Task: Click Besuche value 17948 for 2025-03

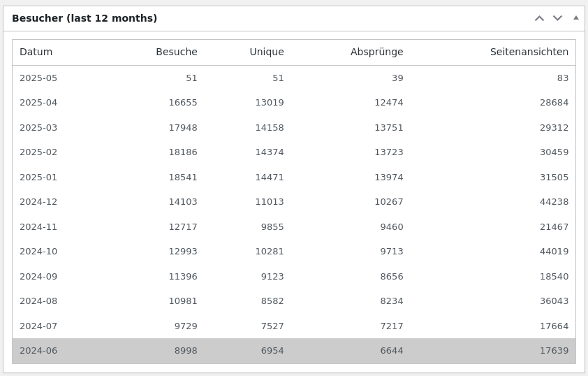Action: pos(183,128)
